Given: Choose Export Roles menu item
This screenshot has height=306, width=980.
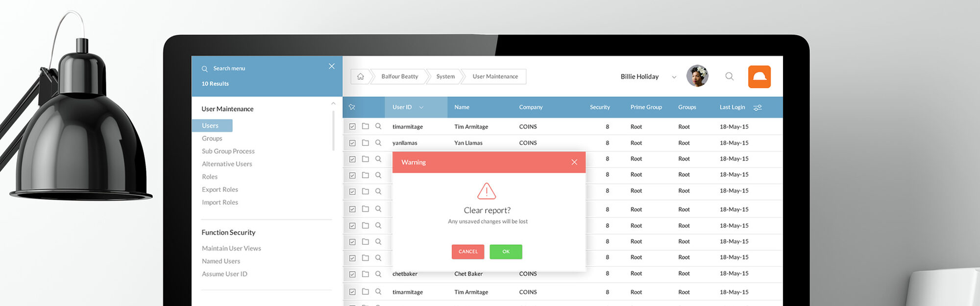Looking at the screenshot, I should click(220, 189).
